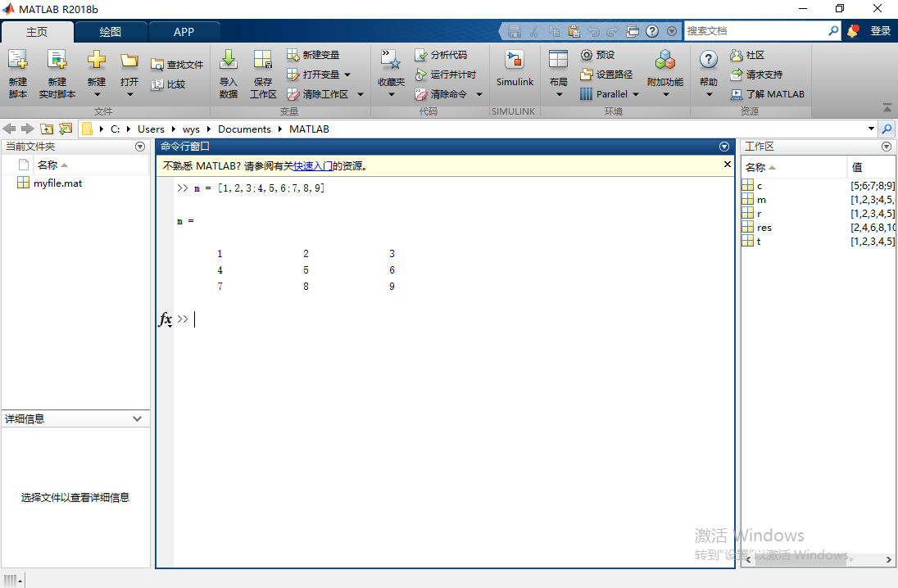The height and width of the screenshot is (588, 898).
Task: Expand the Open Variable dropdown arrow
Action: (347, 75)
